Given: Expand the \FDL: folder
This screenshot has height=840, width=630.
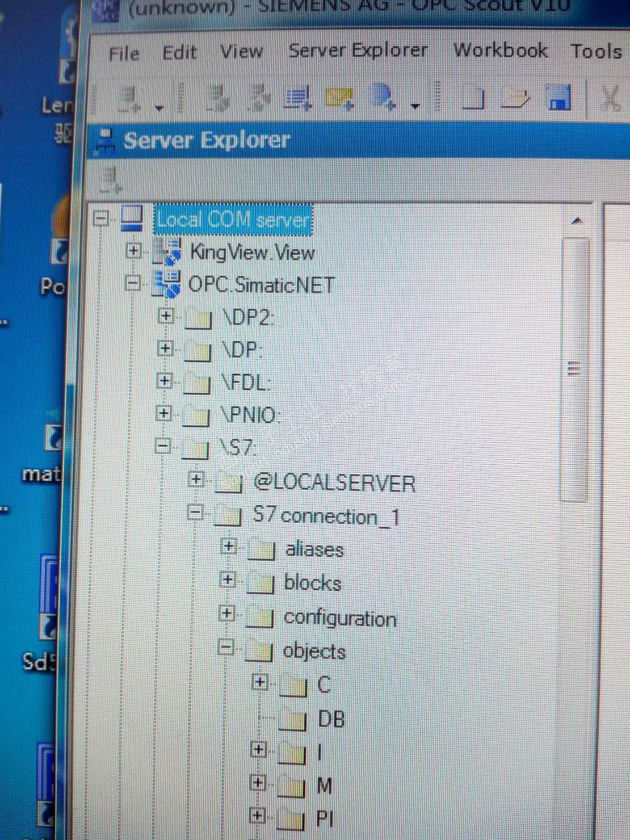Looking at the screenshot, I should (x=164, y=381).
